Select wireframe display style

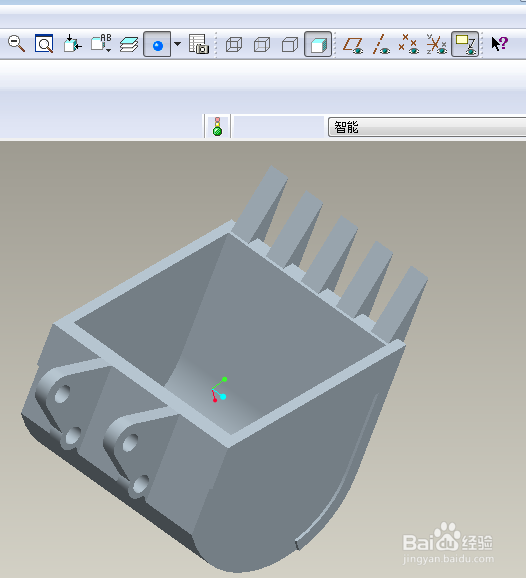click(234, 45)
